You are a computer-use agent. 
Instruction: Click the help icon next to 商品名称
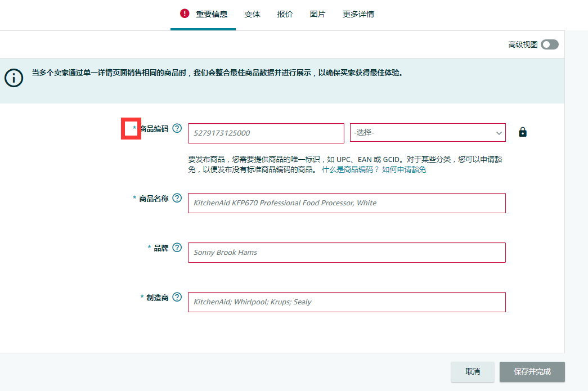click(177, 198)
